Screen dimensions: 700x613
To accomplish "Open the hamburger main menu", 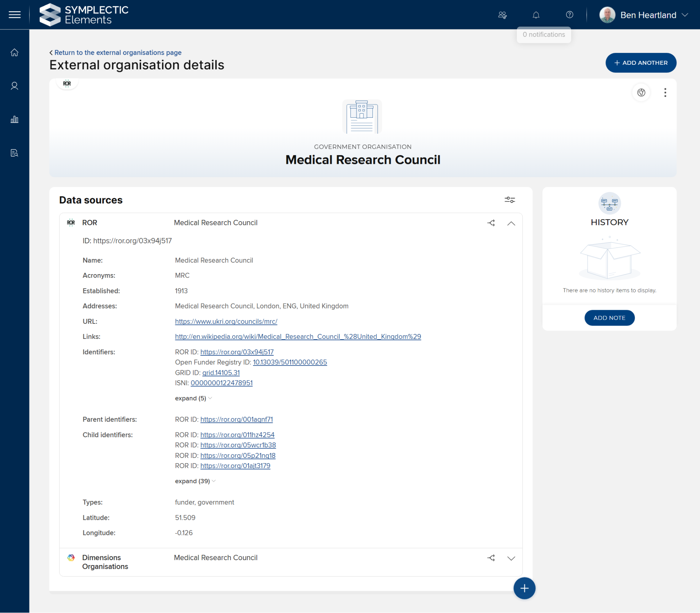I will [14, 15].
